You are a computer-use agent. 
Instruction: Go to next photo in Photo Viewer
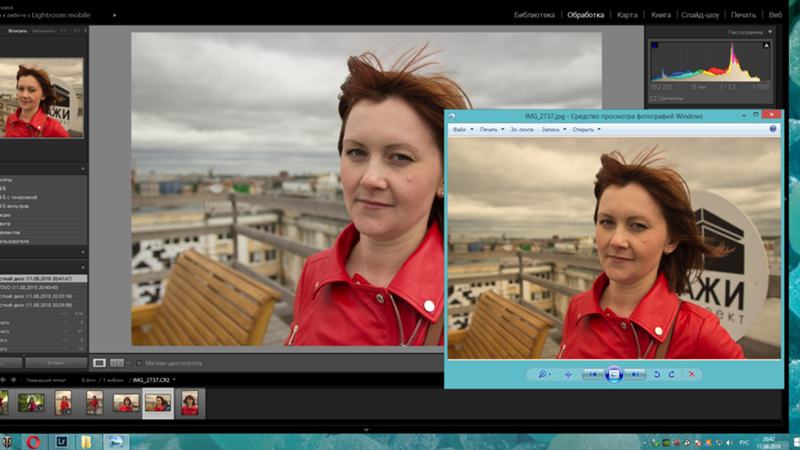tap(635, 374)
